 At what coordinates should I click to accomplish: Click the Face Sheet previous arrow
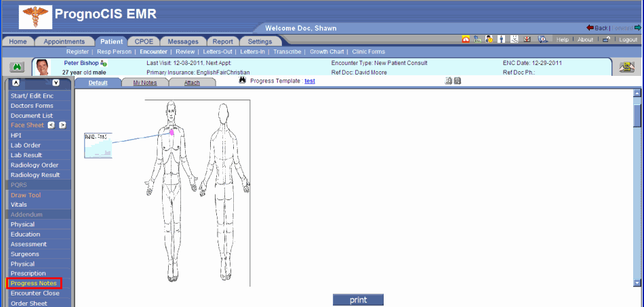pyautogui.click(x=52, y=125)
